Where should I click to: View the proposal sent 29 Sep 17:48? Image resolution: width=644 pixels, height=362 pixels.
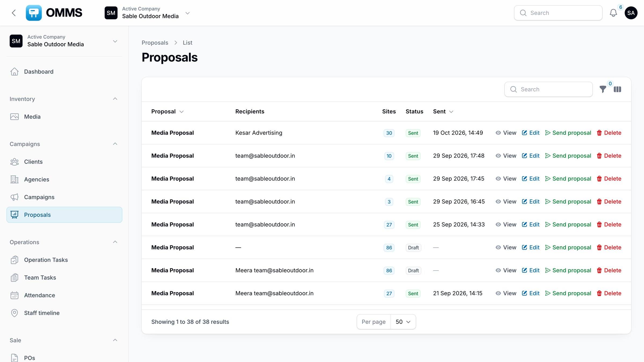(506, 156)
